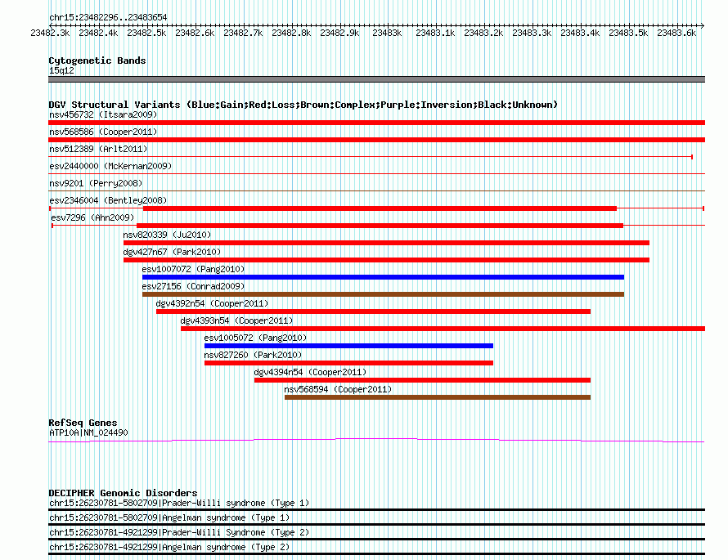This screenshot has height=560, width=728.
Task: Click the 23483.6k ruler tick label
Action: click(676, 33)
